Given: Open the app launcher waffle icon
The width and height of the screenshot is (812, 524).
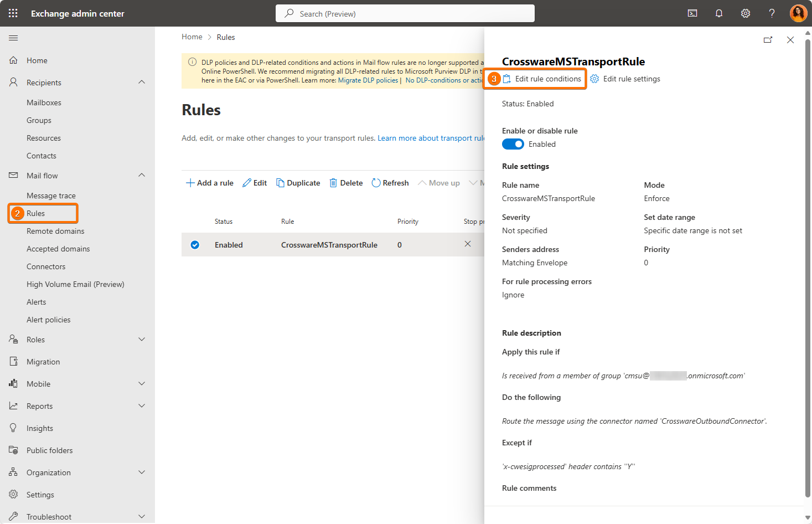Looking at the screenshot, I should coord(13,13).
